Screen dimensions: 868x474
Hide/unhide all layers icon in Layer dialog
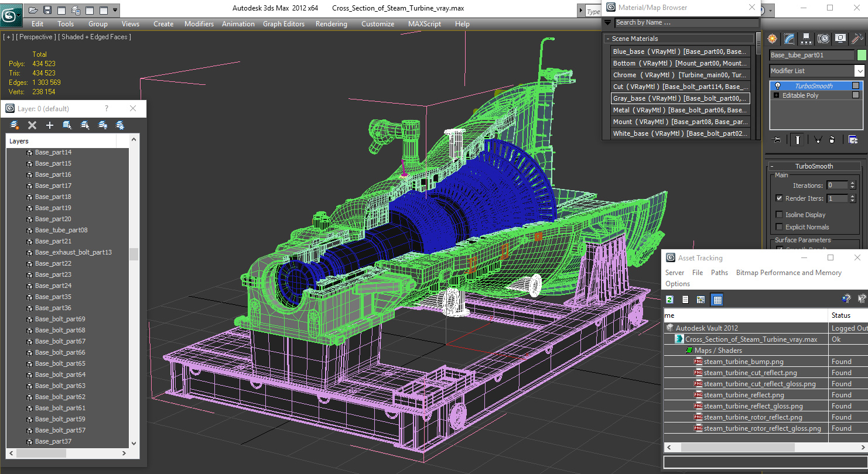102,125
